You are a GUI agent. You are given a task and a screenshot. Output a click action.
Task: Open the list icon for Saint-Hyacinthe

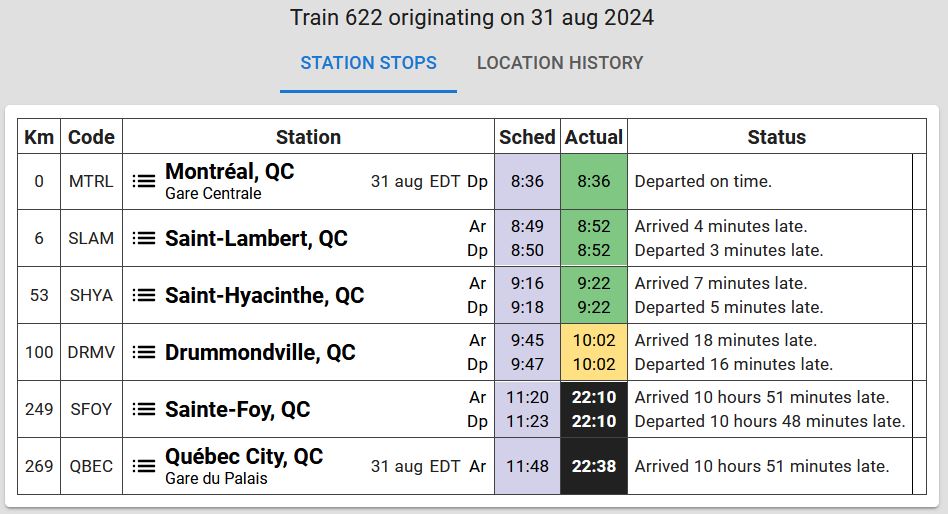145,295
